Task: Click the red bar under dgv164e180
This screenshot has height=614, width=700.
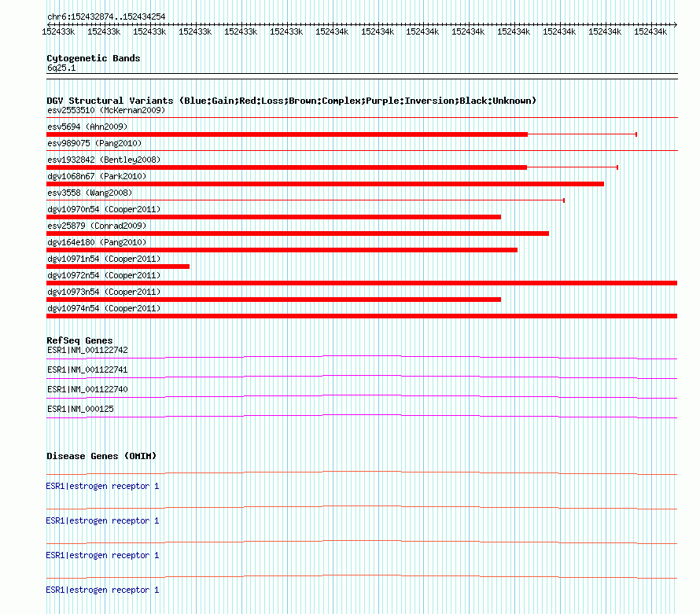Action: [282, 250]
